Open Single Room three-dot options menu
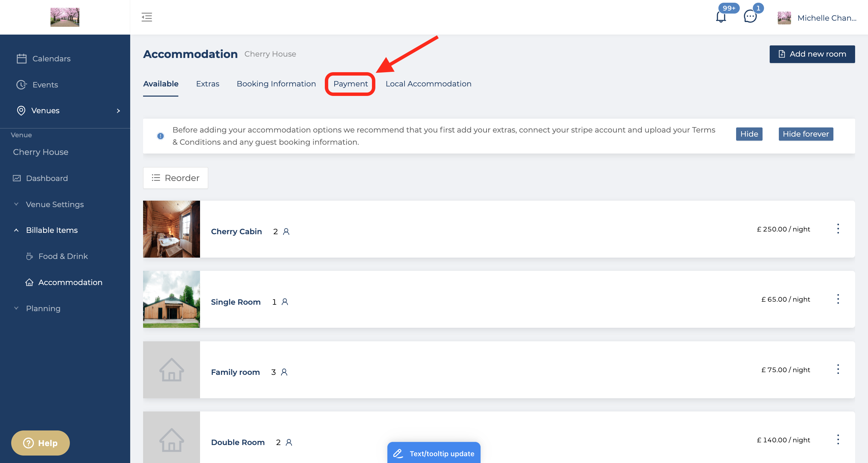 point(838,299)
